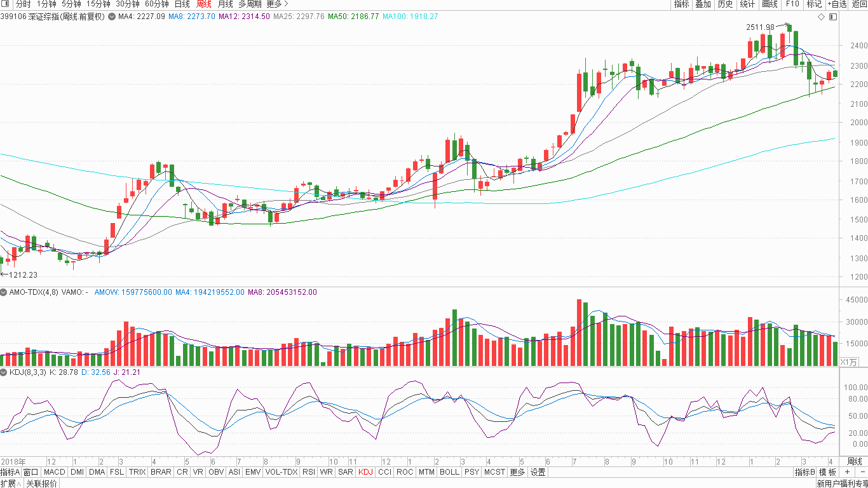The width and height of the screenshot is (868, 488).
Task: Select the 指标B indicator group
Action: pos(804,472)
